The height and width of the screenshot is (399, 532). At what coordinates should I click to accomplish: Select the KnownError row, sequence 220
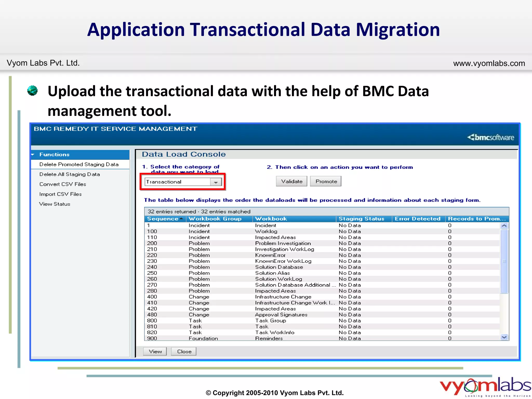click(322, 255)
